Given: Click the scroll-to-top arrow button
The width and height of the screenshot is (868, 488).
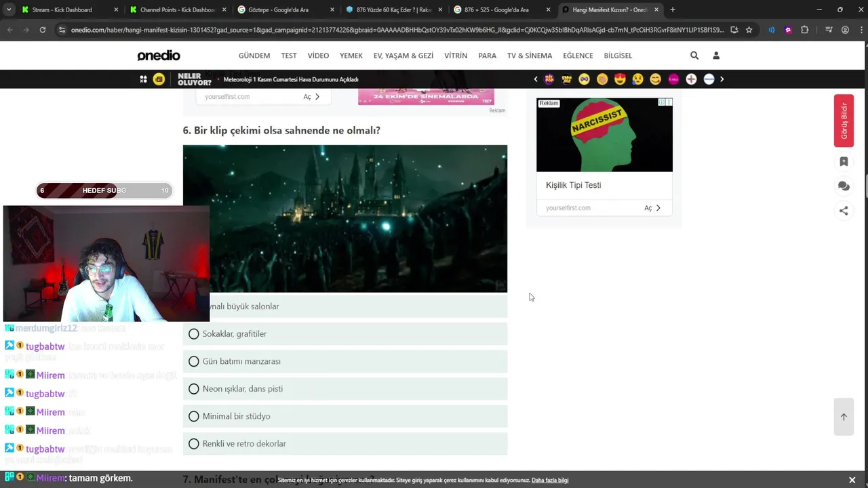Looking at the screenshot, I should coord(844,417).
